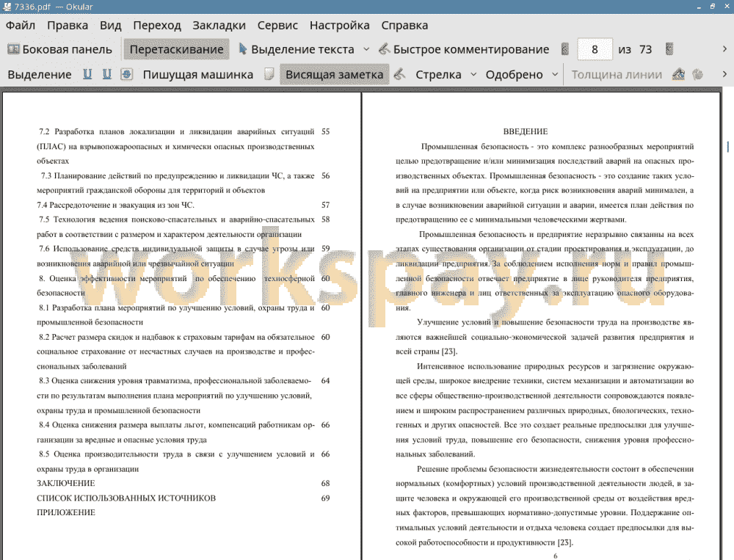Click page number 56 in contents
The height and width of the screenshot is (560, 734).
tap(325, 175)
